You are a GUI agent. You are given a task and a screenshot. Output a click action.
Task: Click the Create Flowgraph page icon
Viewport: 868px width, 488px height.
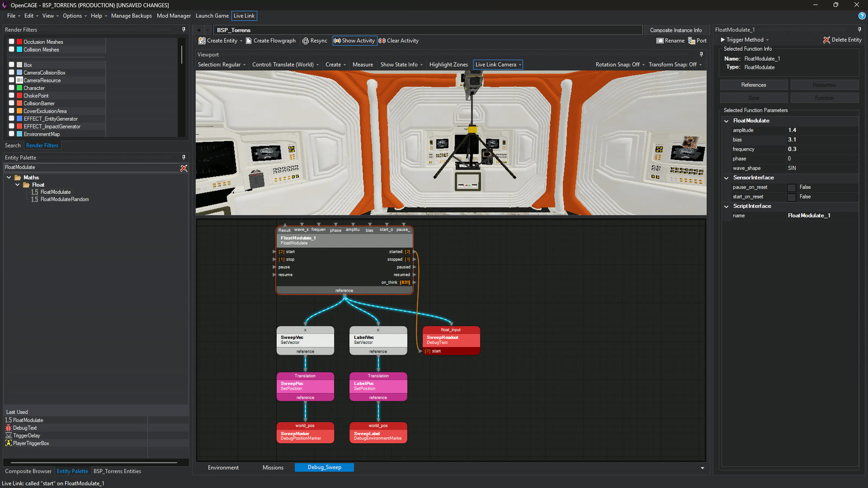249,41
